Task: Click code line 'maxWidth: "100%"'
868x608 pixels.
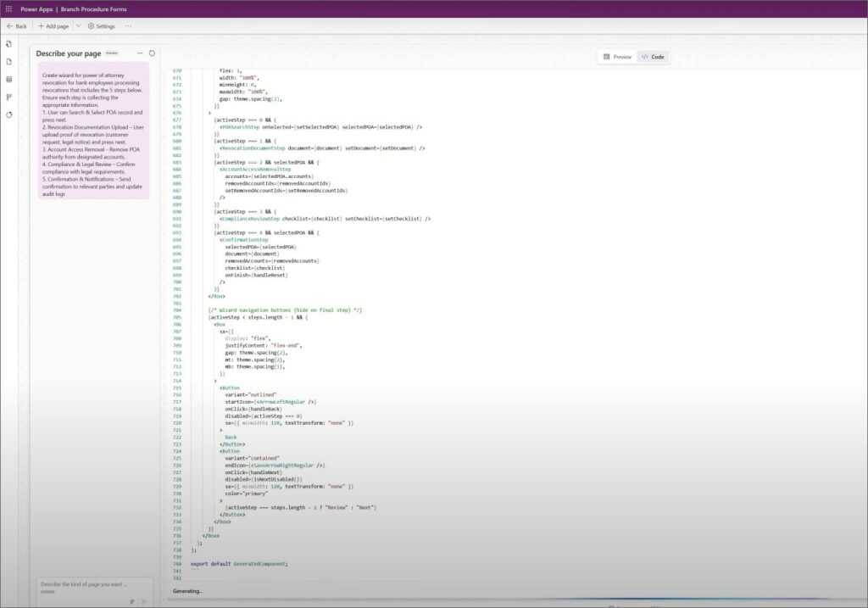Action: click(243, 92)
